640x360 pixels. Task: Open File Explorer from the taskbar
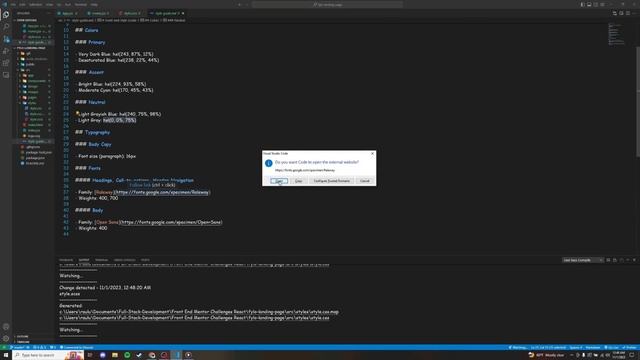pyautogui.click(x=115, y=355)
